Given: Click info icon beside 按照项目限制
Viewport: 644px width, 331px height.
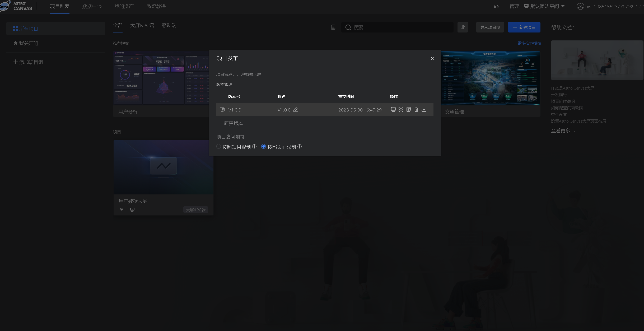Looking at the screenshot, I should point(254,147).
